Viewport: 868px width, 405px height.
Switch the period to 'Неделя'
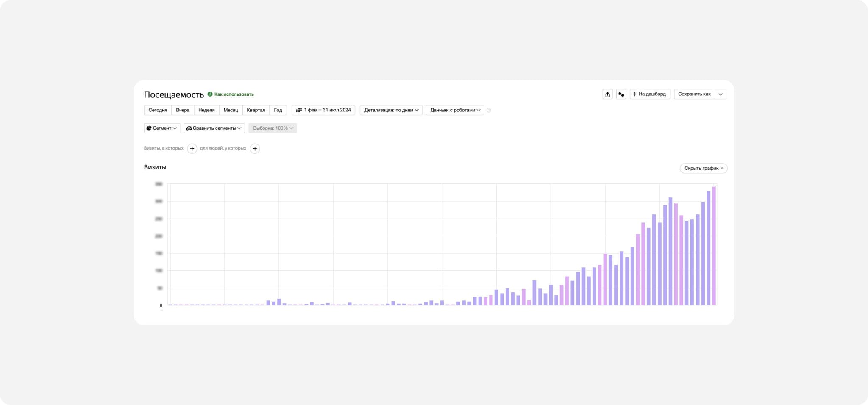click(x=206, y=110)
